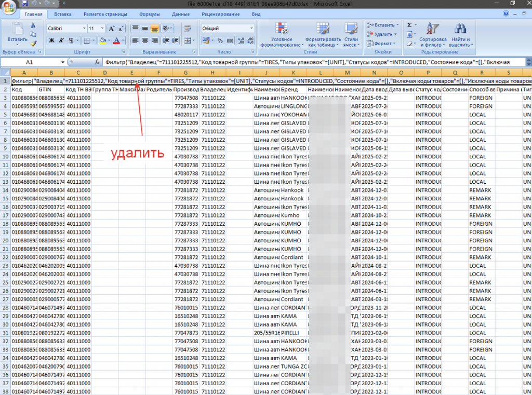This screenshot has height=395, width=532.
Task: Click the yellow fill color button
Action: [x=102, y=40]
